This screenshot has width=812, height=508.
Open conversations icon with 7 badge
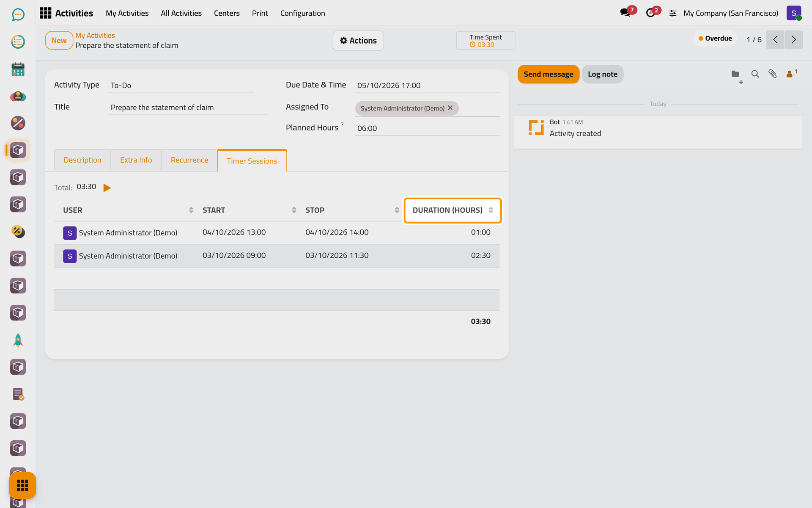point(625,13)
